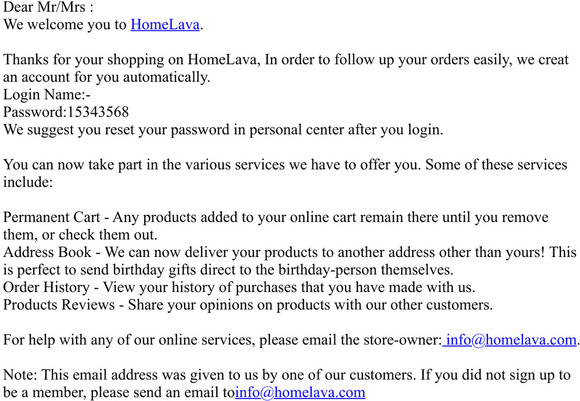The height and width of the screenshot is (401, 580).
Task: Click the info@homelava.com link after store-owner
Action: (x=509, y=340)
